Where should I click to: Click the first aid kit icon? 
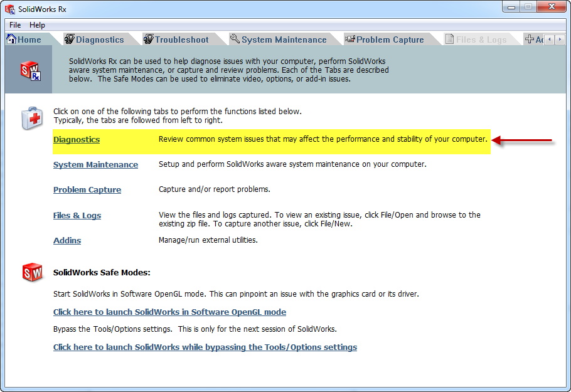pos(32,119)
